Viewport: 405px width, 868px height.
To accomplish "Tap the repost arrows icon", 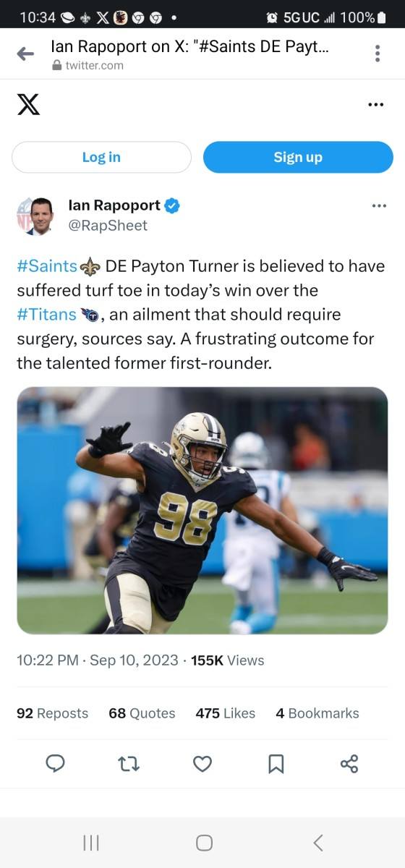I will (129, 764).
